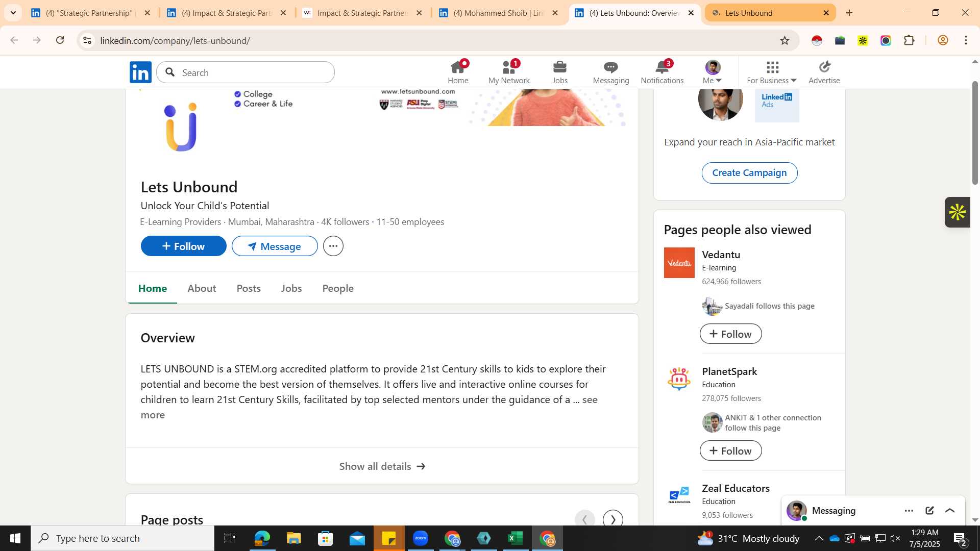
Task: Click Windows taskbar search box
Action: click(x=122, y=538)
